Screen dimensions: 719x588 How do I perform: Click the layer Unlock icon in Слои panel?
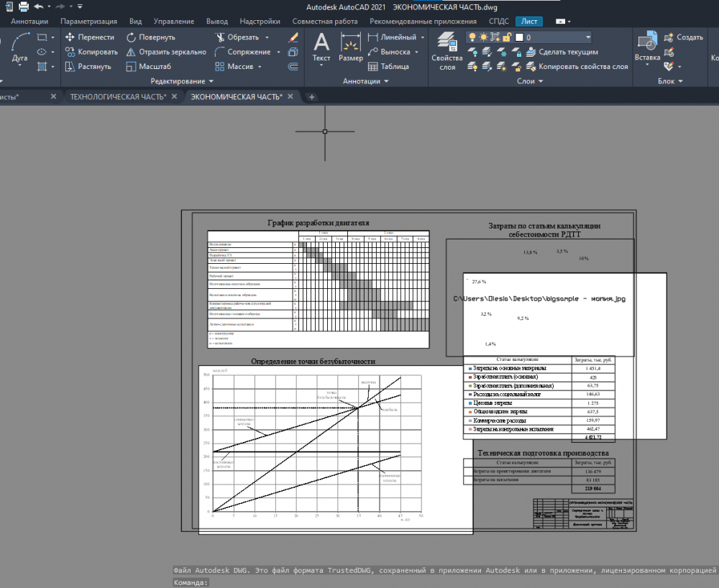516,66
